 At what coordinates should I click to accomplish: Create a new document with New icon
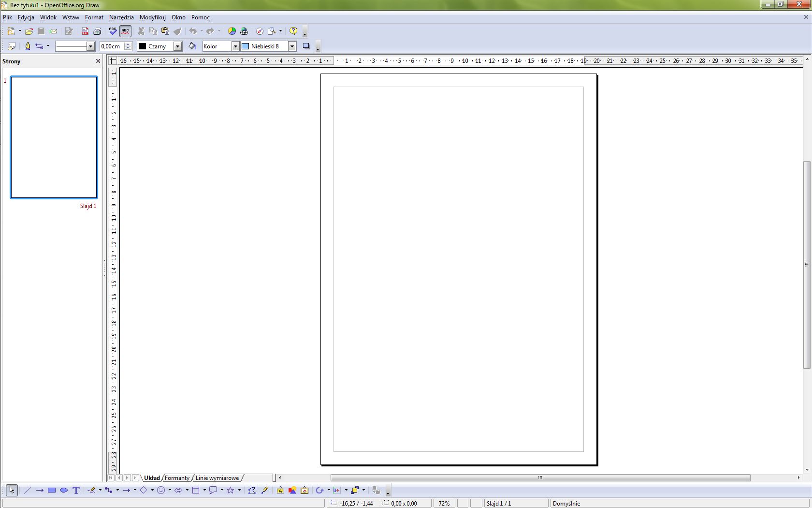pyautogui.click(x=11, y=31)
